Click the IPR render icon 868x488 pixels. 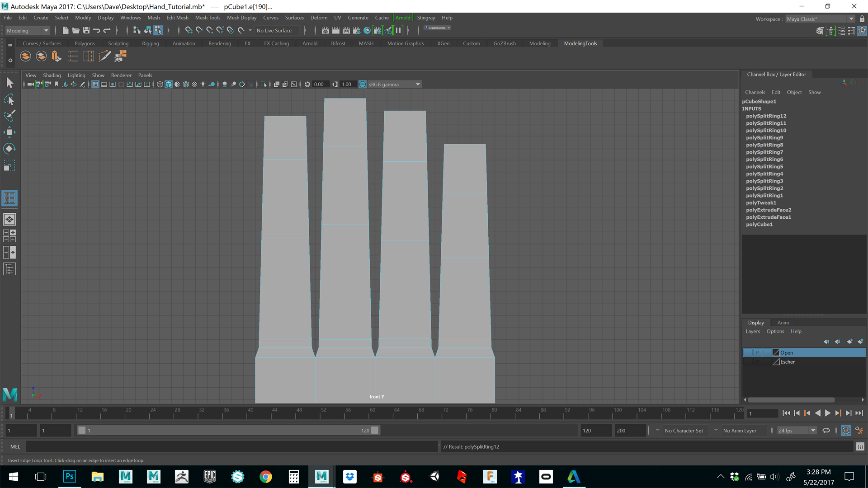tap(346, 30)
